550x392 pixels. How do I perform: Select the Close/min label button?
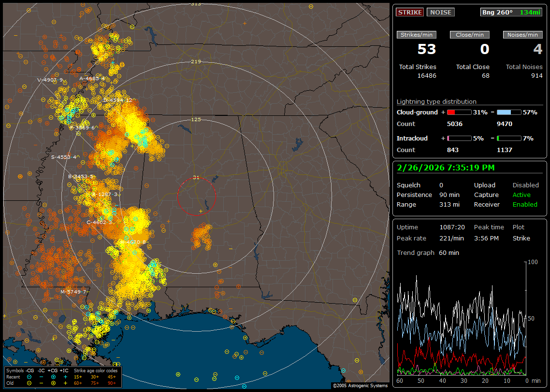pyautogui.click(x=470, y=35)
